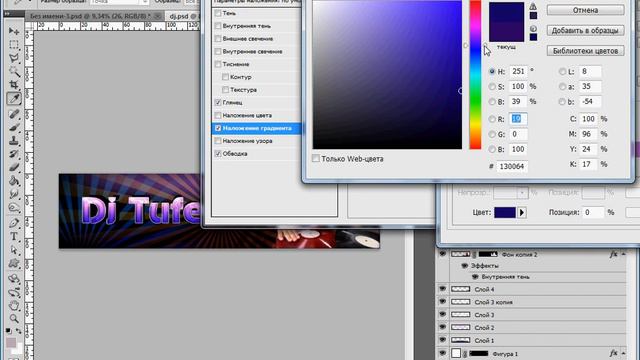Select the Custom Shape tool
Viewport: 640px width, 360px height.
coord(13,263)
